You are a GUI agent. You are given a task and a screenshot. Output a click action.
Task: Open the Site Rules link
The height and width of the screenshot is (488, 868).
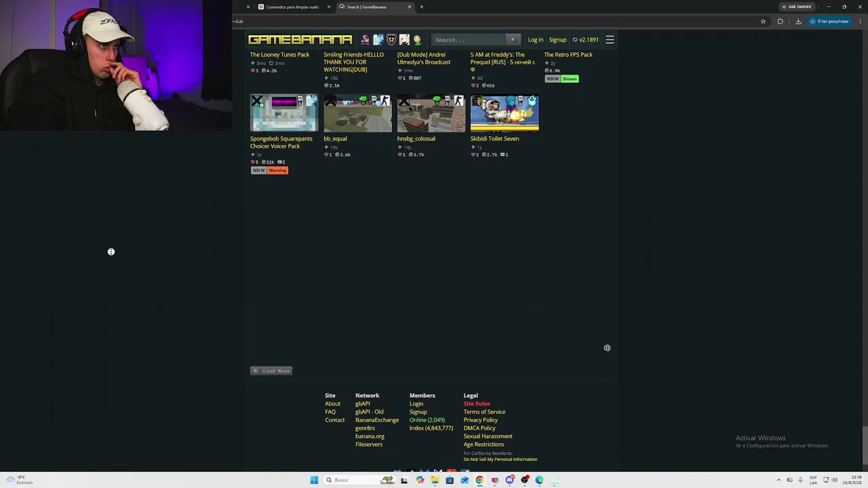[477, 404]
